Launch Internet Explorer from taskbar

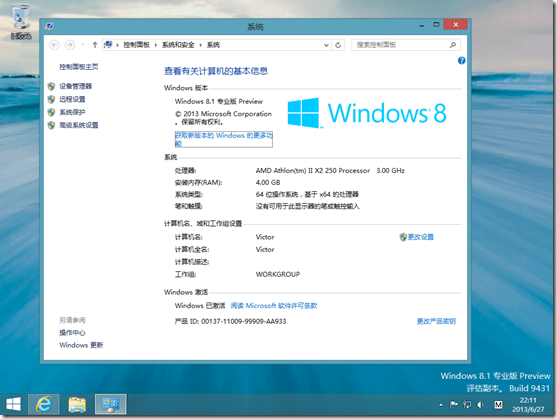coord(44,404)
